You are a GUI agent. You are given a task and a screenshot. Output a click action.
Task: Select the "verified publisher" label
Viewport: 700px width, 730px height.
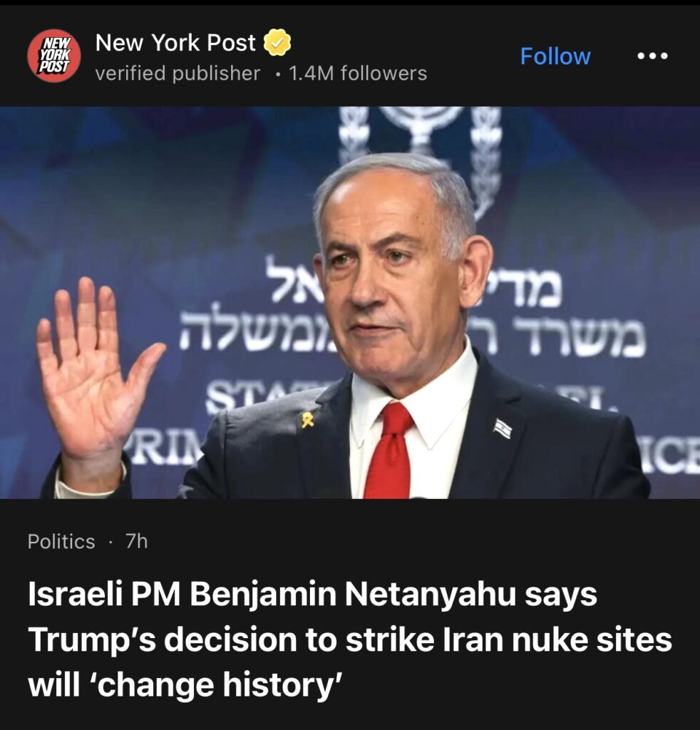pos(177,73)
